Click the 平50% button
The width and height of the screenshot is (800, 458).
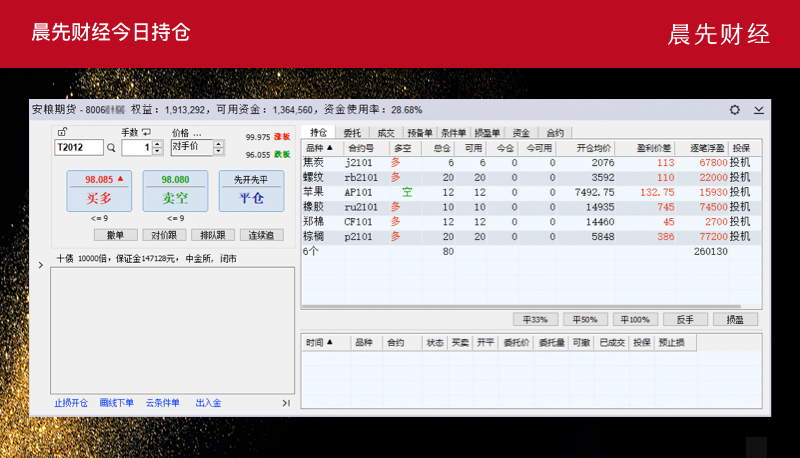(585, 319)
